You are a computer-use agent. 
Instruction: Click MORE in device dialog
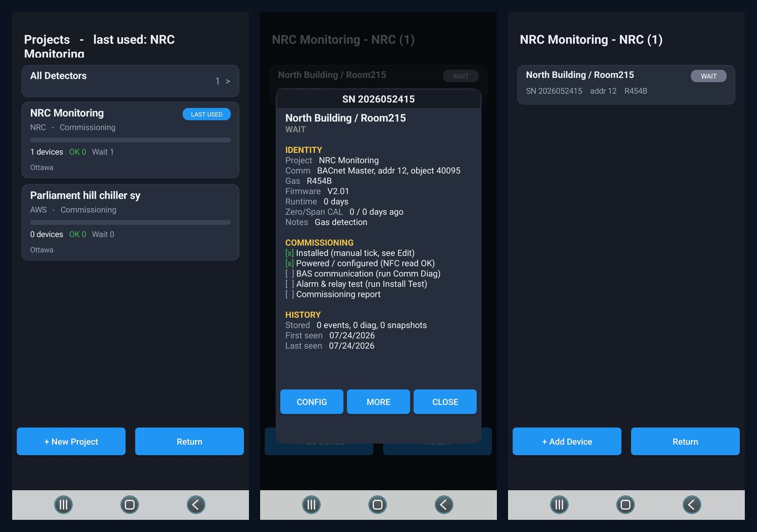(x=378, y=402)
